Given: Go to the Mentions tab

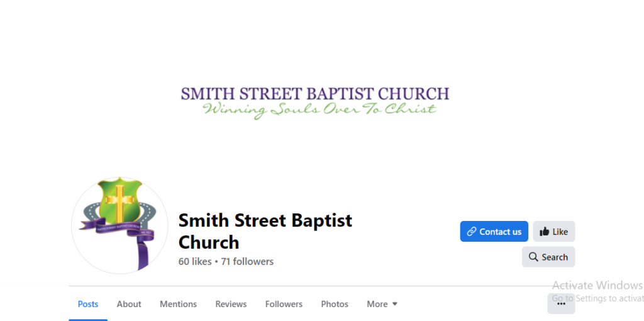Looking at the screenshot, I should point(178,304).
